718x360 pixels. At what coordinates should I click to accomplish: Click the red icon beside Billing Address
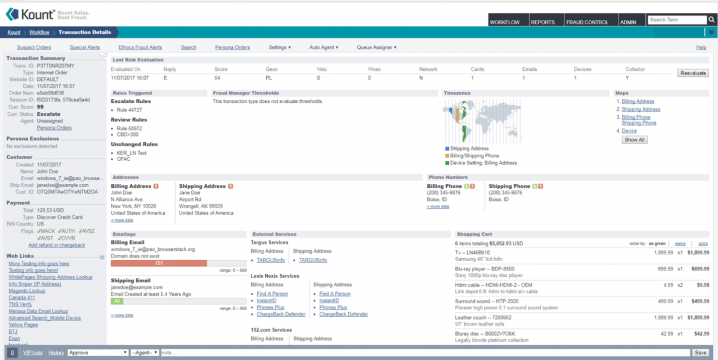tap(156, 186)
